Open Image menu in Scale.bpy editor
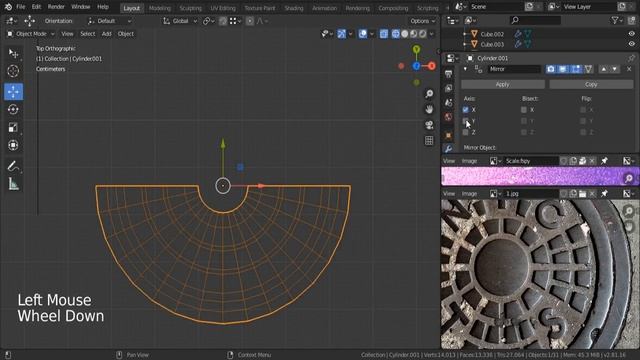The width and height of the screenshot is (640, 360). [469, 161]
